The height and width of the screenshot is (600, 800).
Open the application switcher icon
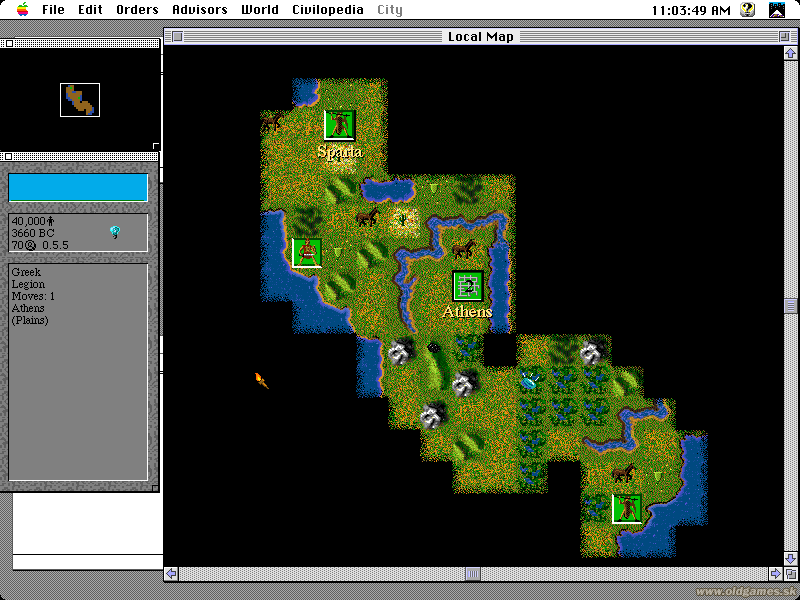tap(777, 9)
